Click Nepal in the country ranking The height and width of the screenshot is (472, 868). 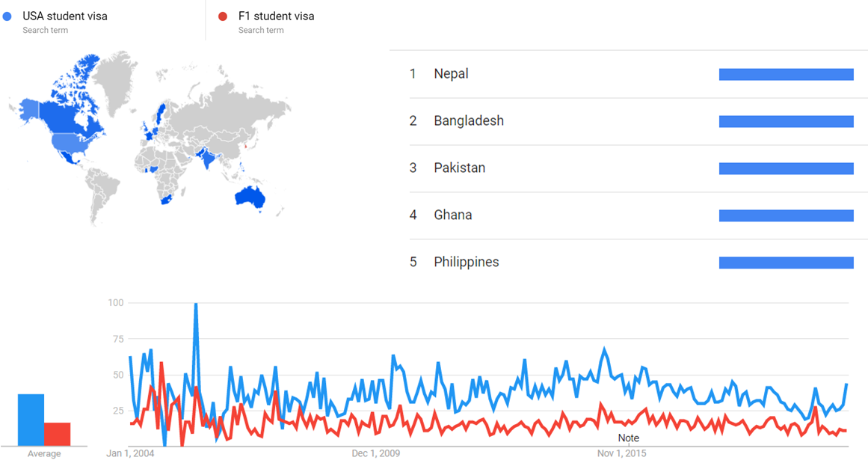click(x=451, y=74)
